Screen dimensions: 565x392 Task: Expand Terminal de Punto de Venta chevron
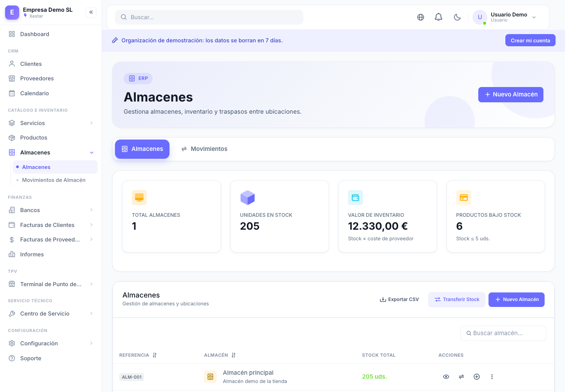pos(91,284)
